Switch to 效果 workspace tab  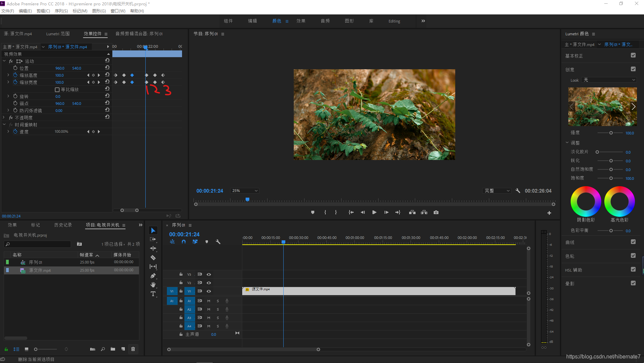(301, 21)
